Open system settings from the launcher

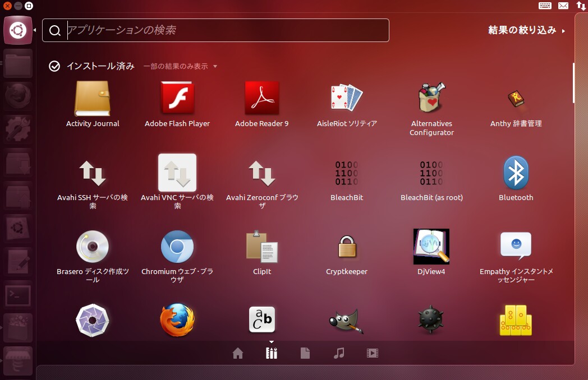coord(18,129)
